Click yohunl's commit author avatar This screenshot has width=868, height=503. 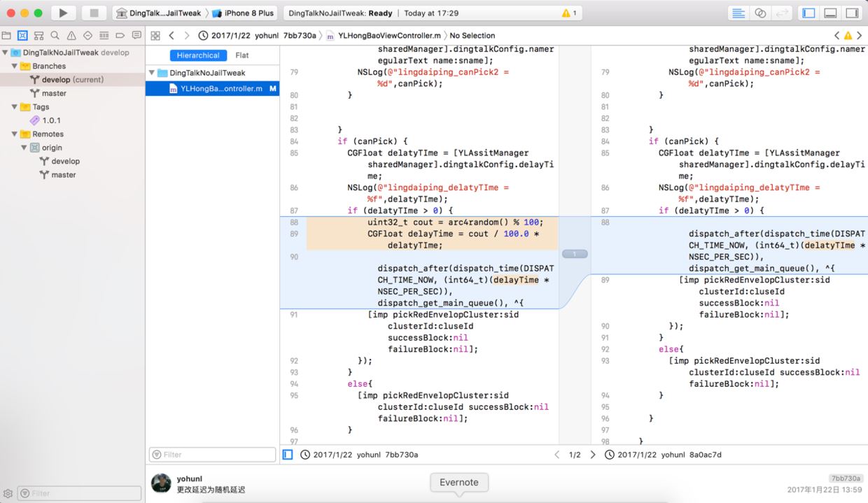tap(161, 483)
